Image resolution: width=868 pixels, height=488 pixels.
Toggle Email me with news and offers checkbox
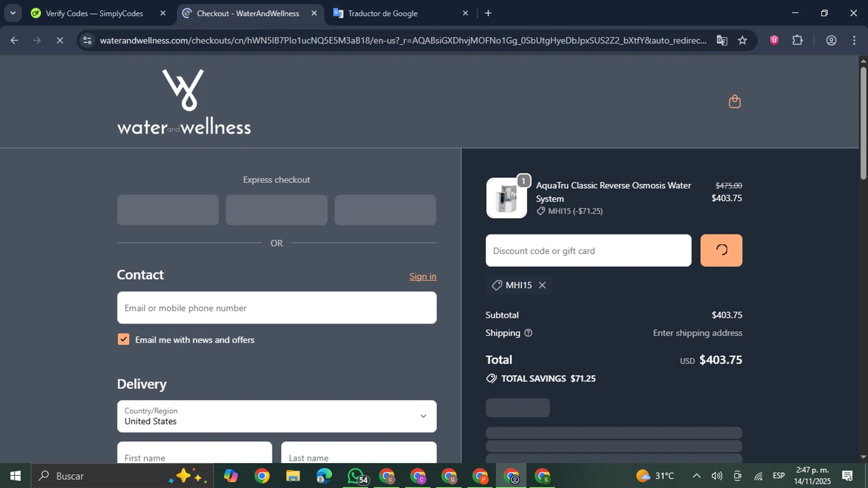[123, 339]
